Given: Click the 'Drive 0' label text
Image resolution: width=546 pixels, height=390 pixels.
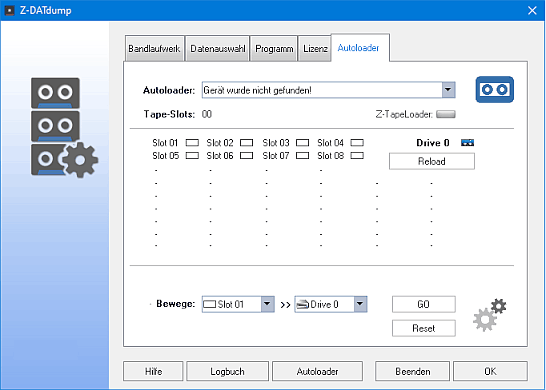Looking at the screenshot, I should (433, 143).
